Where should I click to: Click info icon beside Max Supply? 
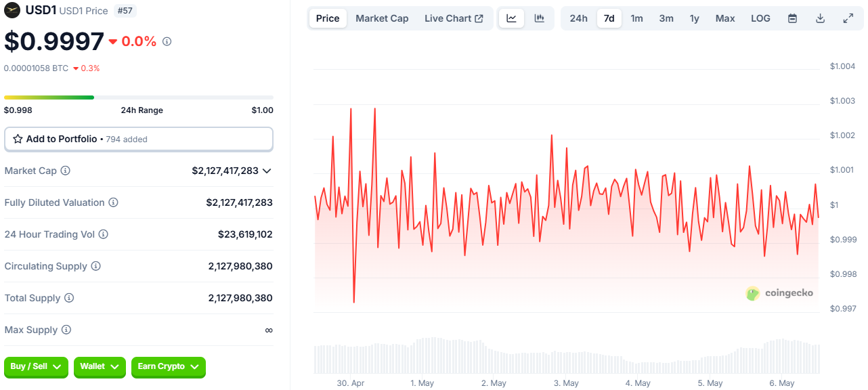[66, 330]
